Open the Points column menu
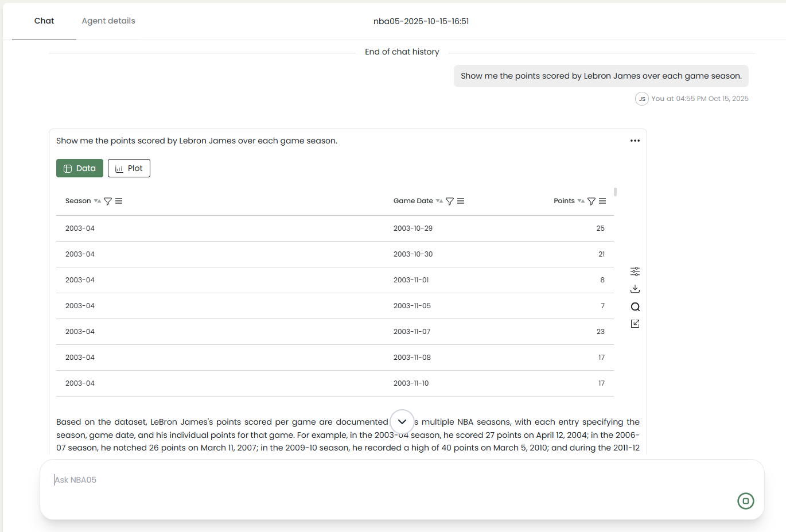This screenshot has width=786, height=532. point(602,201)
